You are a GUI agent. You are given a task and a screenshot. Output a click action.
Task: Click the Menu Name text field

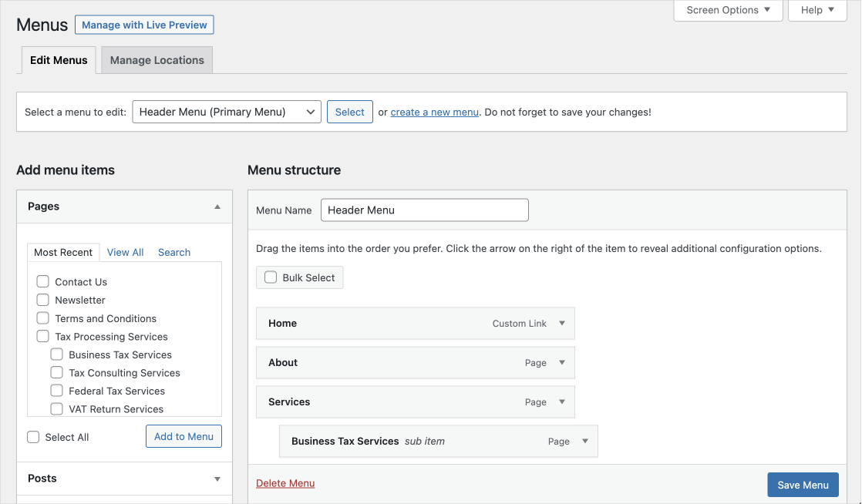[424, 210]
